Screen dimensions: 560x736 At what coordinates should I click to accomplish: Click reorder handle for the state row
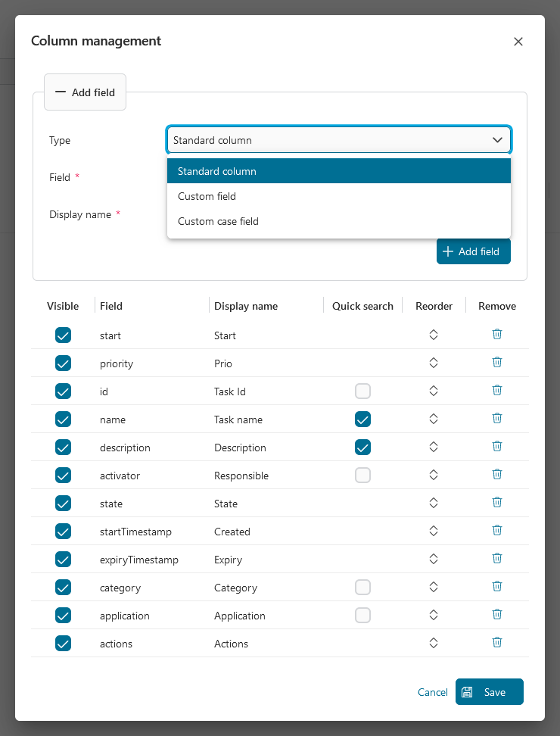pos(434,503)
